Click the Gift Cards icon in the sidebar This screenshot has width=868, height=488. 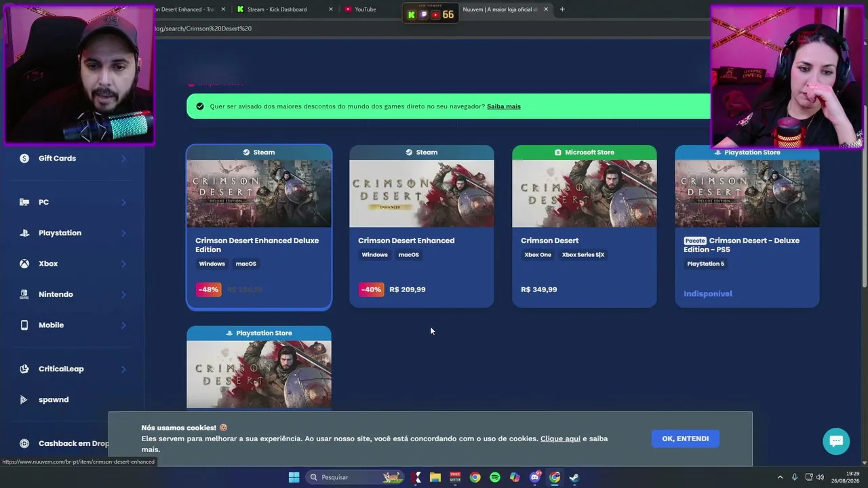(x=24, y=159)
